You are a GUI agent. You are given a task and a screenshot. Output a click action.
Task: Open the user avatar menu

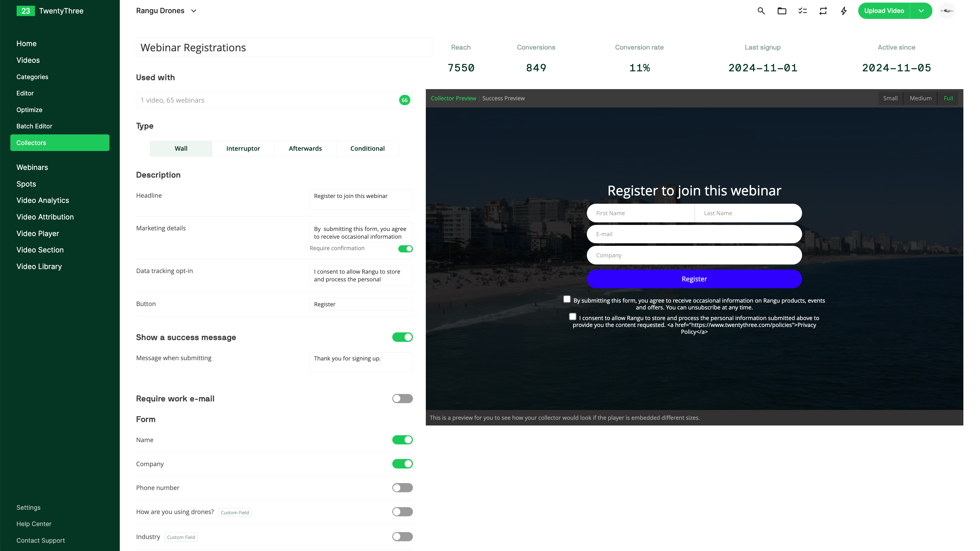[x=947, y=11]
